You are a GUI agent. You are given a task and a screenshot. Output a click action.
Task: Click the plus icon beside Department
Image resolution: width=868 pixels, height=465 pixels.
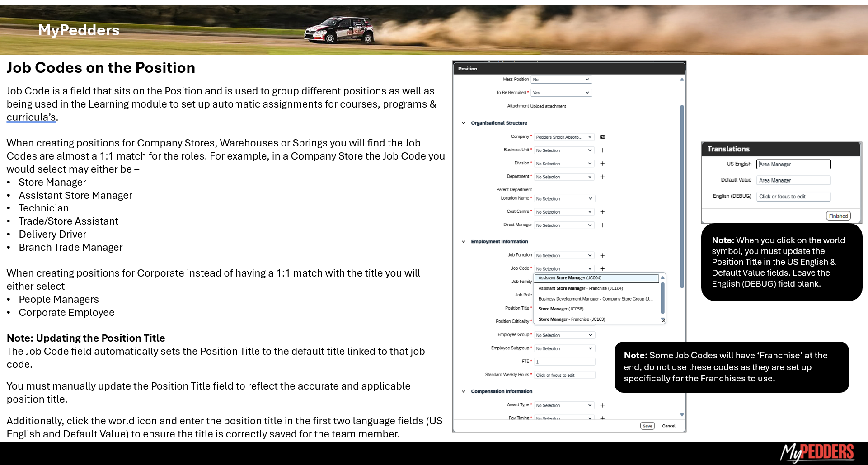click(602, 177)
